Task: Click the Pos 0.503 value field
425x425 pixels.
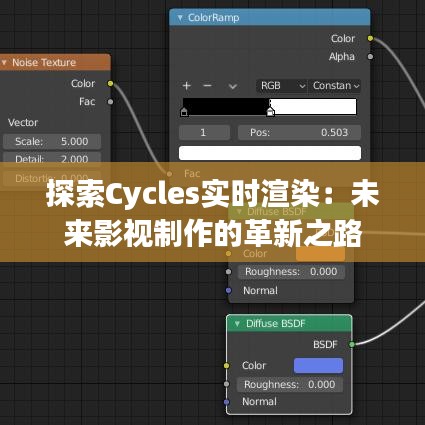Action: [299, 133]
